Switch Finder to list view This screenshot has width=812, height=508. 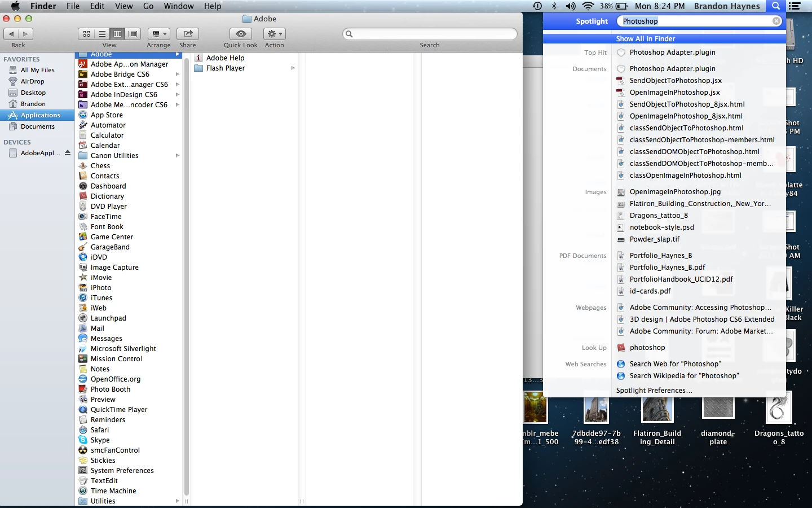coord(102,34)
